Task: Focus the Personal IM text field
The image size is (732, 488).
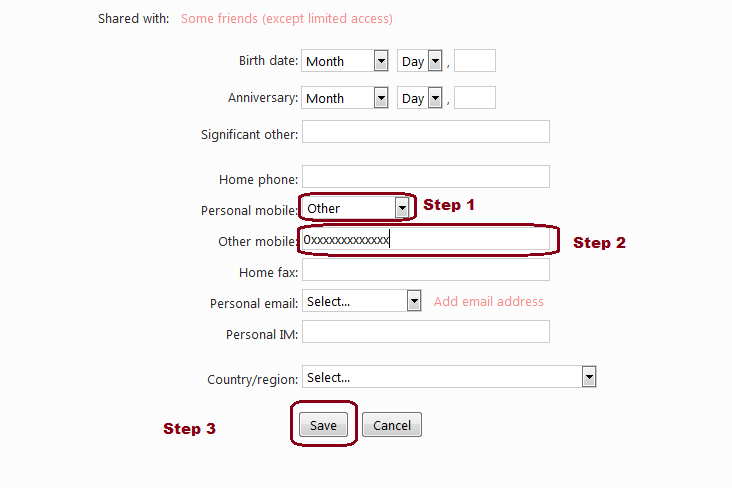Action: [x=426, y=332]
